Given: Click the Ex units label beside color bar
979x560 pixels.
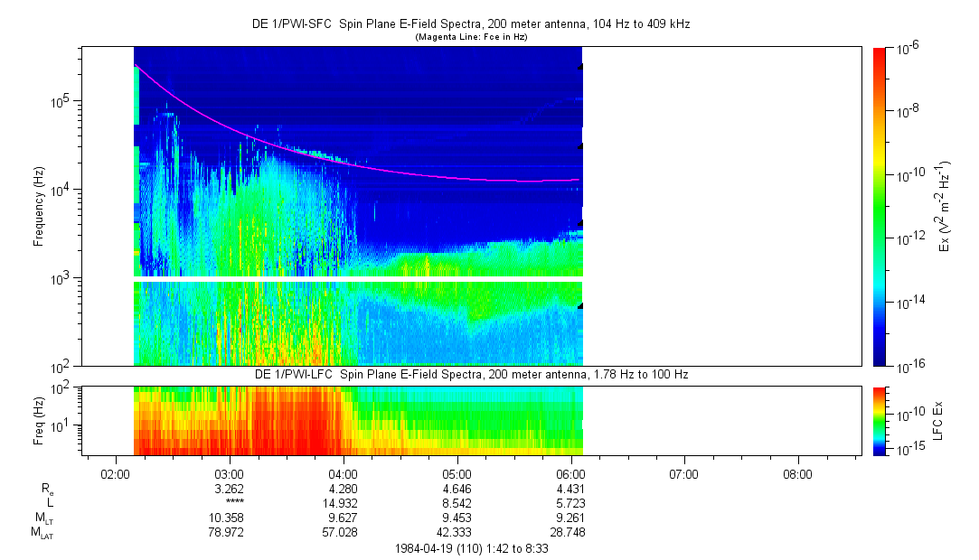Looking at the screenshot, I should click(x=945, y=206).
